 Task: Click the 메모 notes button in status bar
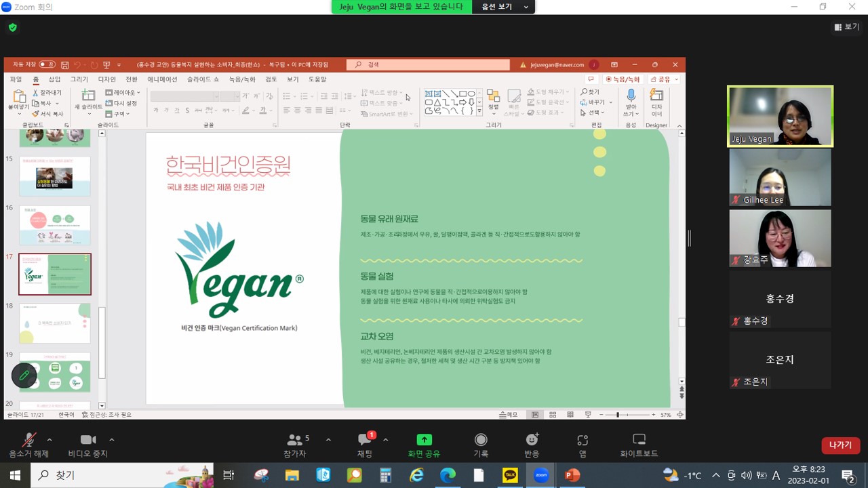tap(509, 415)
